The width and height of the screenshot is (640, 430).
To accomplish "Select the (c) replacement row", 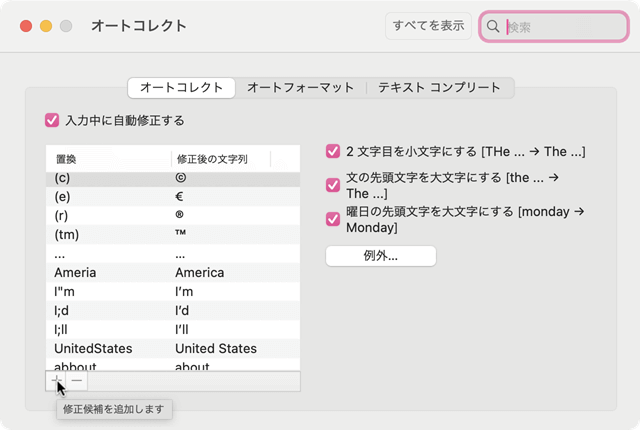I will point(172,178).
